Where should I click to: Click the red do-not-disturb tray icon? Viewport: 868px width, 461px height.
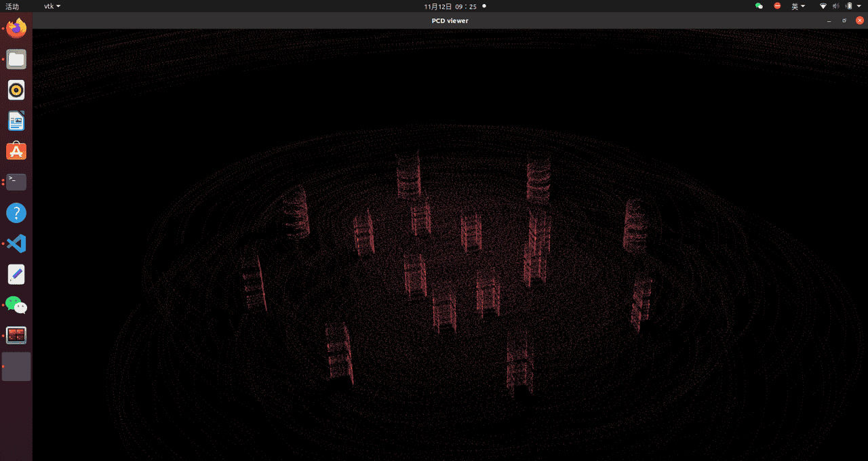tap(778, 6)
